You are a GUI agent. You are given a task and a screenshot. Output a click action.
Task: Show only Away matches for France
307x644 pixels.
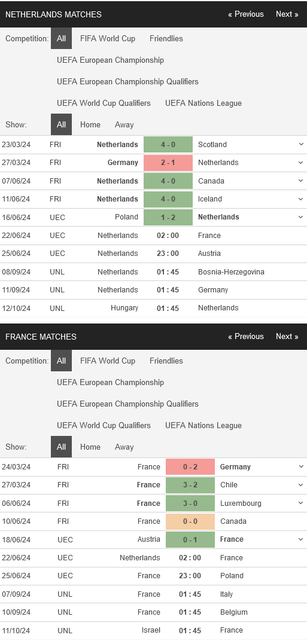(124, 447)
